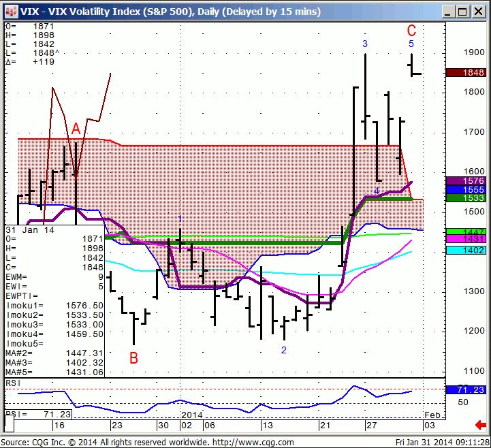Select the purple 1576 price label
This screenshot has width=491, height=448.
[x=466, y=181]
